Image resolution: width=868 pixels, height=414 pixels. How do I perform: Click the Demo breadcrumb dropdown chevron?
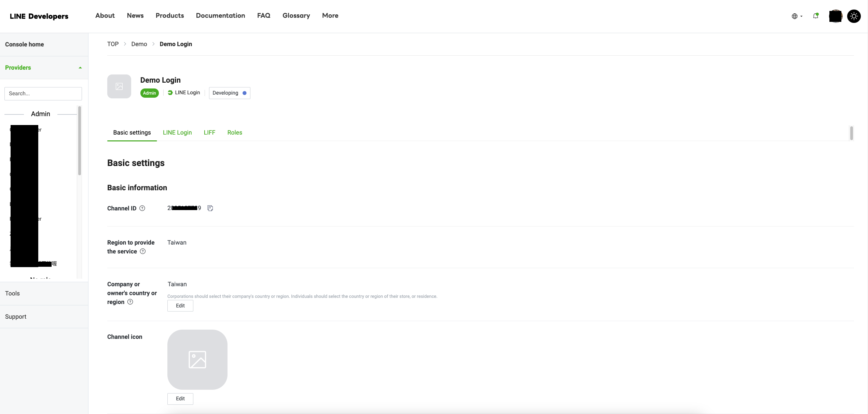tap(153, 44)
